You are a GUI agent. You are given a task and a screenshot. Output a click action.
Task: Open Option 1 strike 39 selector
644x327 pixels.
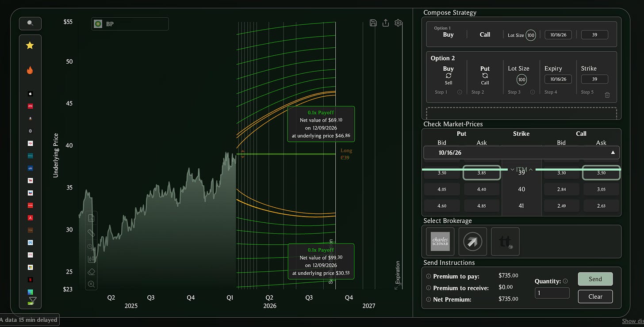[594, 35]
